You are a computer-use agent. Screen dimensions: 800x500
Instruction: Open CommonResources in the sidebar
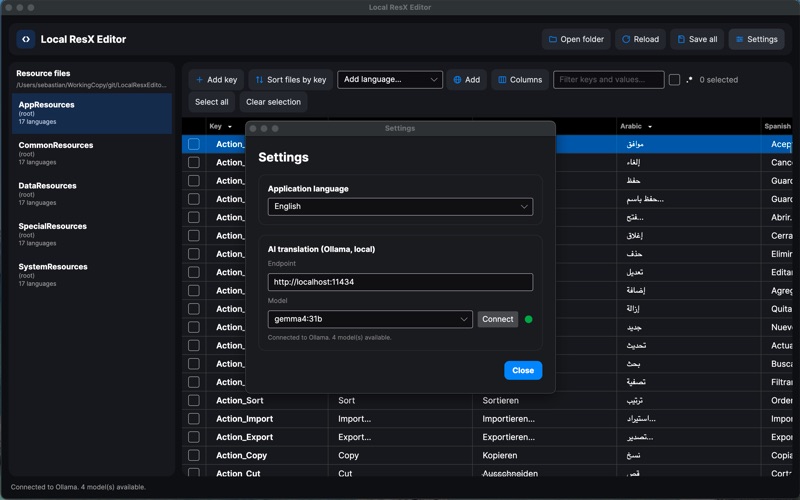pyautogui.click(x=92, y=154)
